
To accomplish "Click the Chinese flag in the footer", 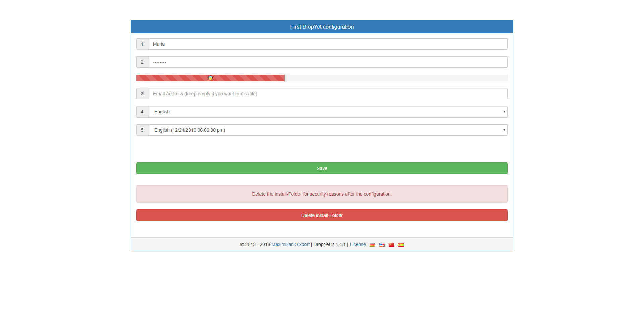I will (391, 245).
